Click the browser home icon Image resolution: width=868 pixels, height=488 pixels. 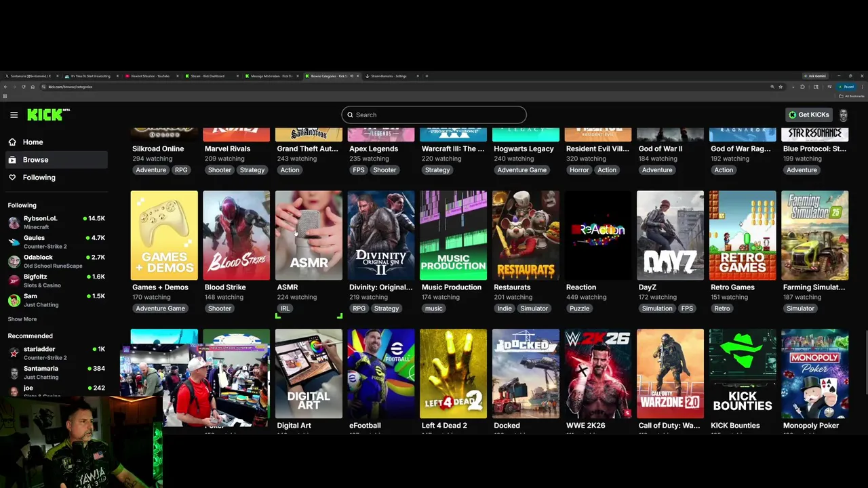33,87
